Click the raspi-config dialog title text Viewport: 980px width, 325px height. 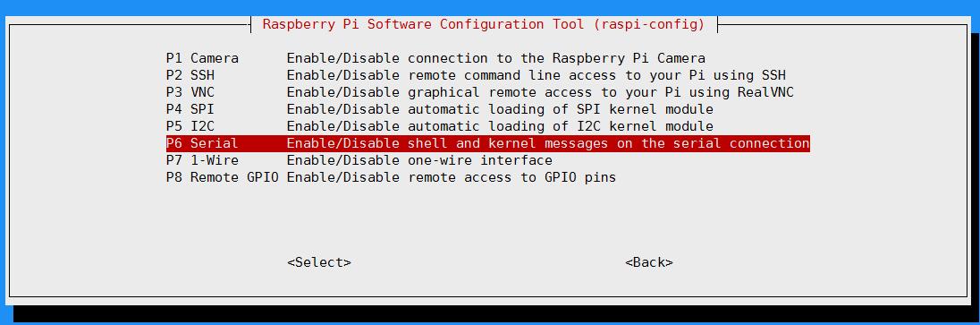(x=483, y=24)
